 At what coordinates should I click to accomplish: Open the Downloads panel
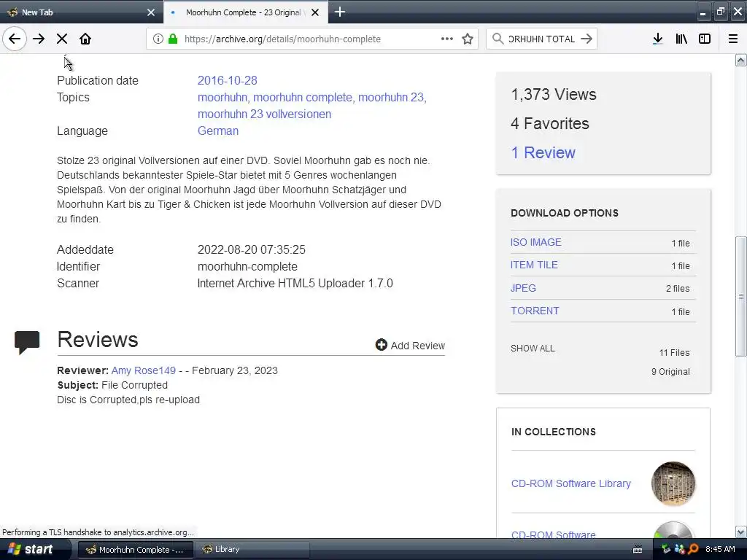[x=657, y=39]
